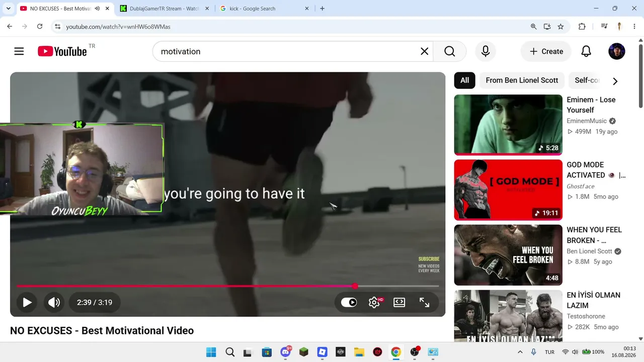Open the Chrome three-dot menu
This screenshot has height=362, width=644.
[x=634, y=27]
